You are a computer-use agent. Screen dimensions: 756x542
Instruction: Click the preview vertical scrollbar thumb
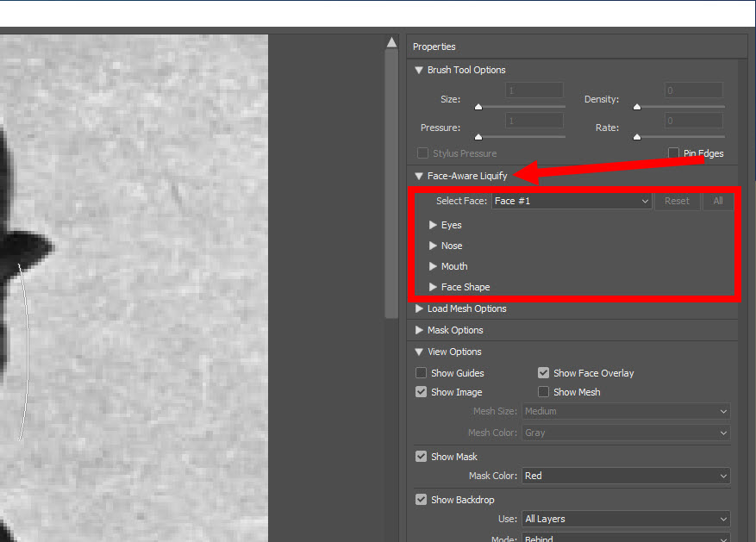point(391,183)
